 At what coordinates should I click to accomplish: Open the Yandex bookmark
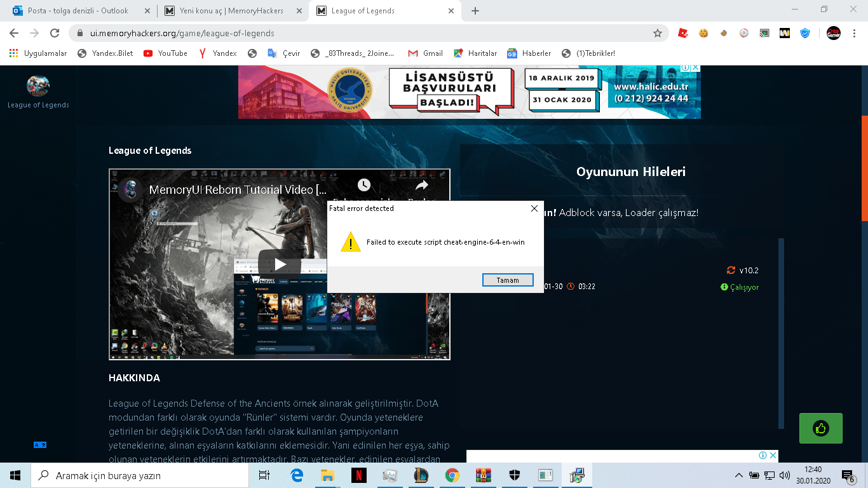[218, 53]
